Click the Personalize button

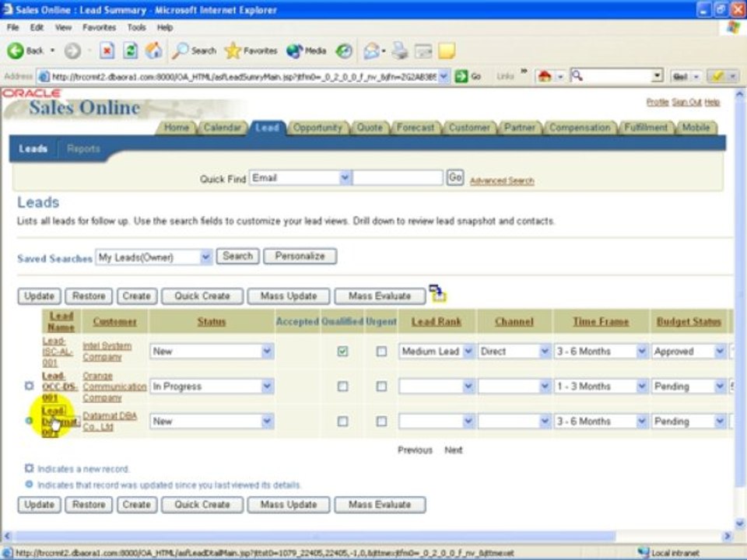pos(300,256)
